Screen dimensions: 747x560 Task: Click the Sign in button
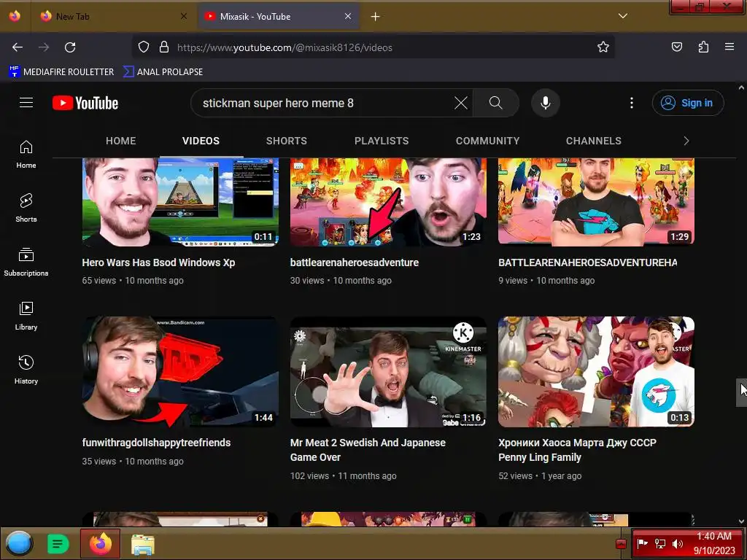coord(688,103)
